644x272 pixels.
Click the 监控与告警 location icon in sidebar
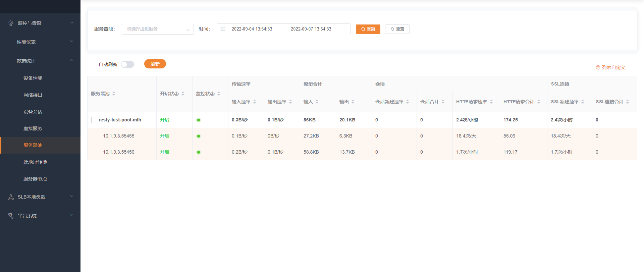pos(11,23)
